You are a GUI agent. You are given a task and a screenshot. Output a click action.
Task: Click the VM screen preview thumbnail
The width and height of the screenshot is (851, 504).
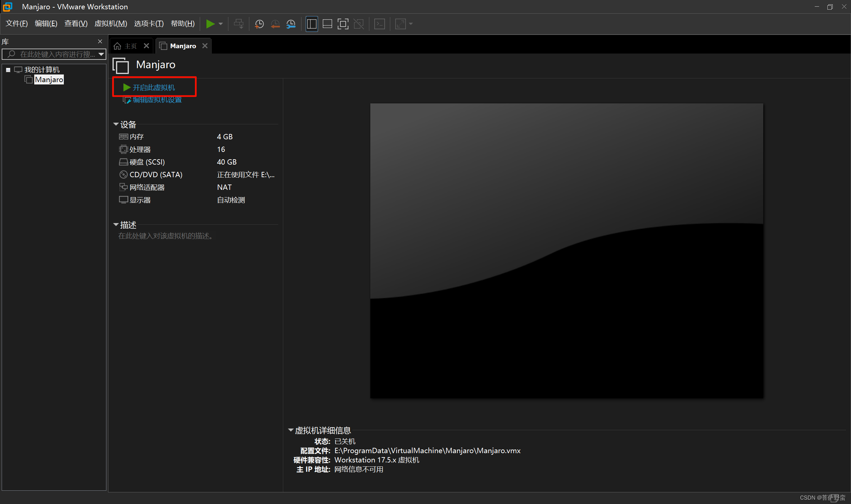(x=566, y=251)
